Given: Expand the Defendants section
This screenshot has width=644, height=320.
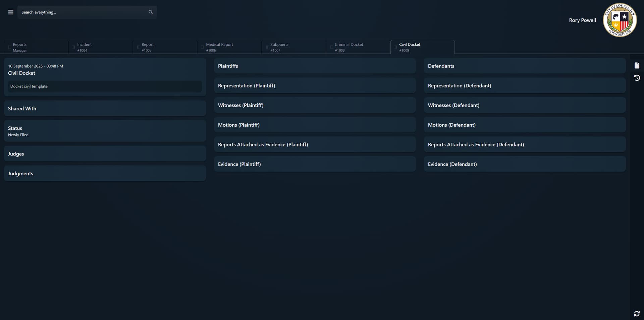Looking at the screenshot, I should coord(525,66).
